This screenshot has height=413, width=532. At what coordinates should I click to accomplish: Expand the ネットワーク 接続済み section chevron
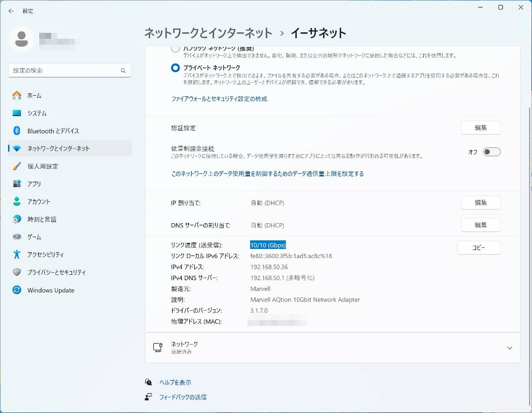point(509,348)
